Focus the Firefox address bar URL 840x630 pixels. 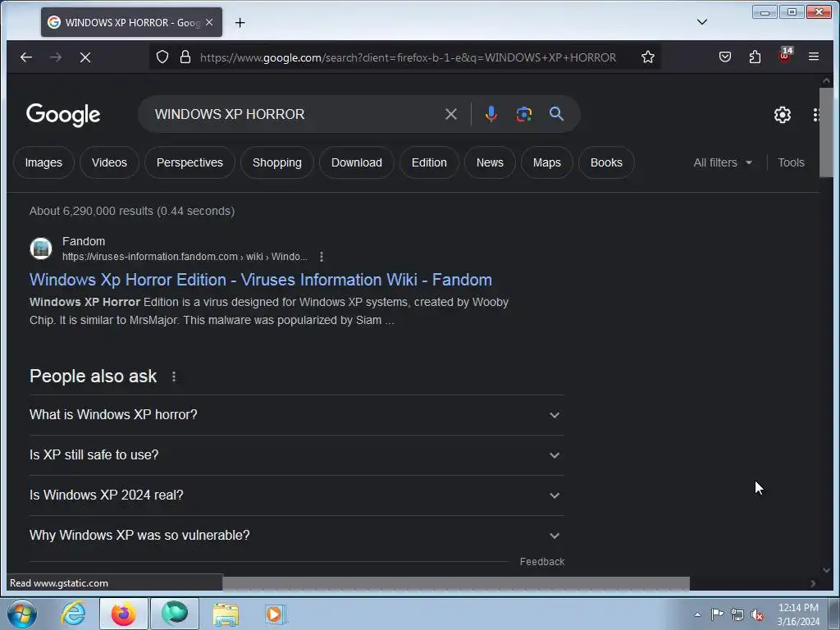click(x=409, y=57)
